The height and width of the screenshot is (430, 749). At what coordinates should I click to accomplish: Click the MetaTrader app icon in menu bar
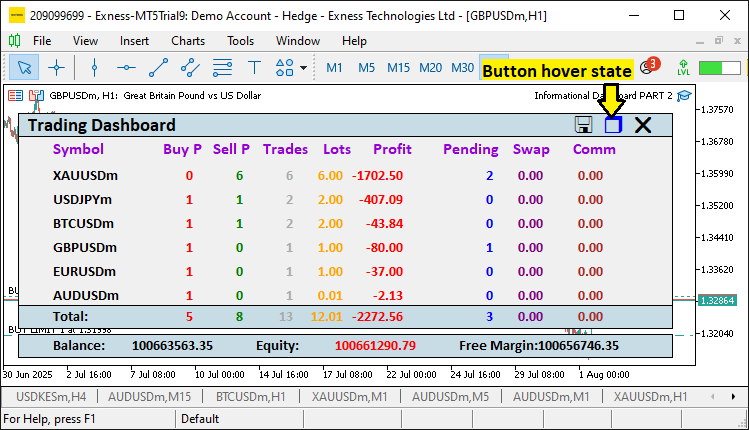coord(15,41)
